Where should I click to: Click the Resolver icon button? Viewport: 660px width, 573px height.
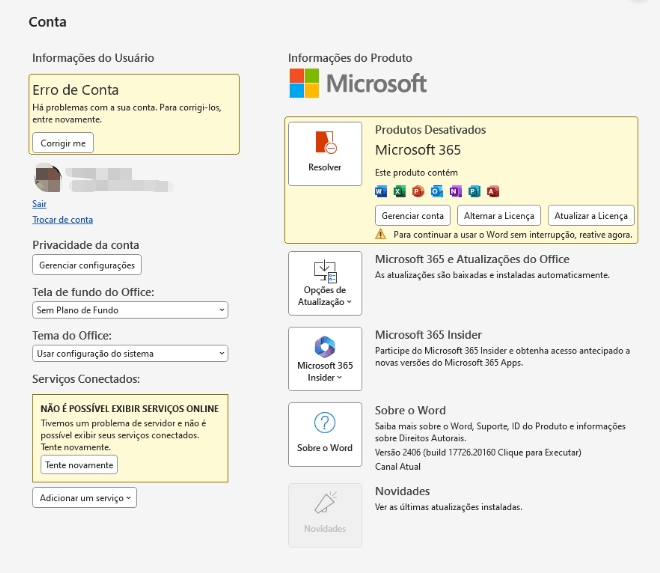[x=325, y=154]
